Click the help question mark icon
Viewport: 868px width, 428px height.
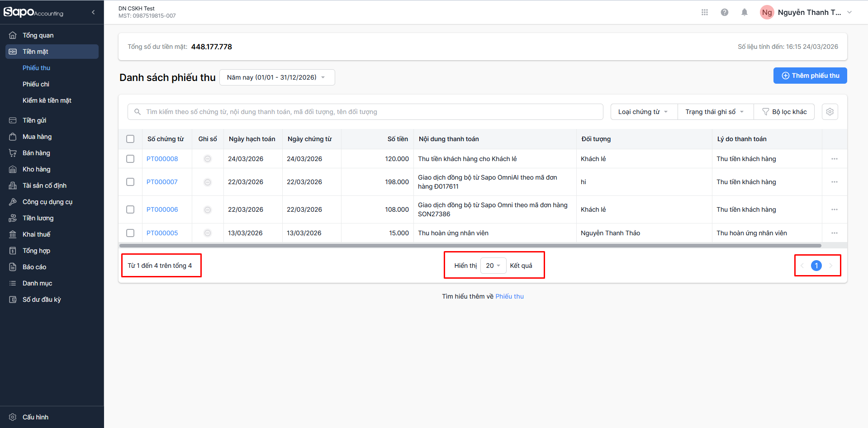(724, 12)
